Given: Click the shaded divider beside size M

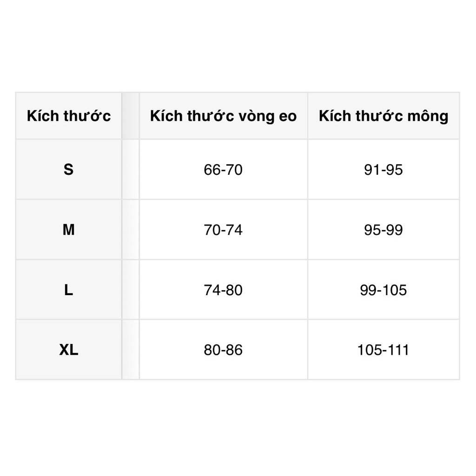Looking at the screenshot, I should [131, 230].
